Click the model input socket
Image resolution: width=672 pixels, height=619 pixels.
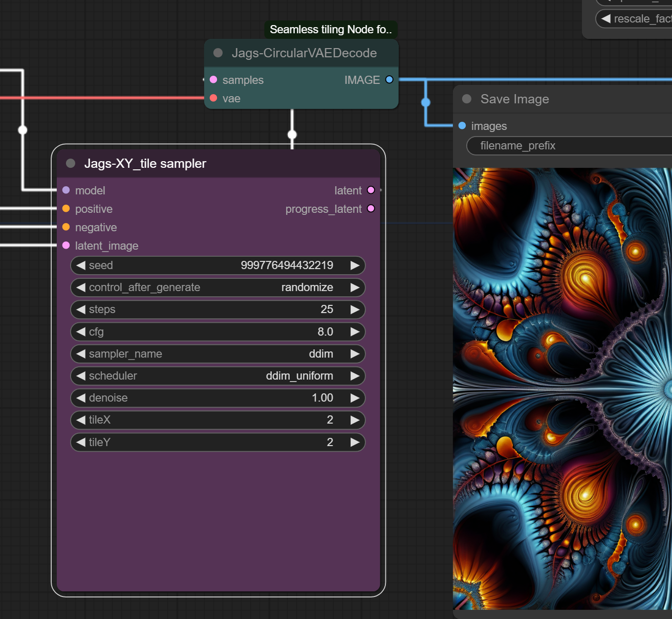point(66,190)
